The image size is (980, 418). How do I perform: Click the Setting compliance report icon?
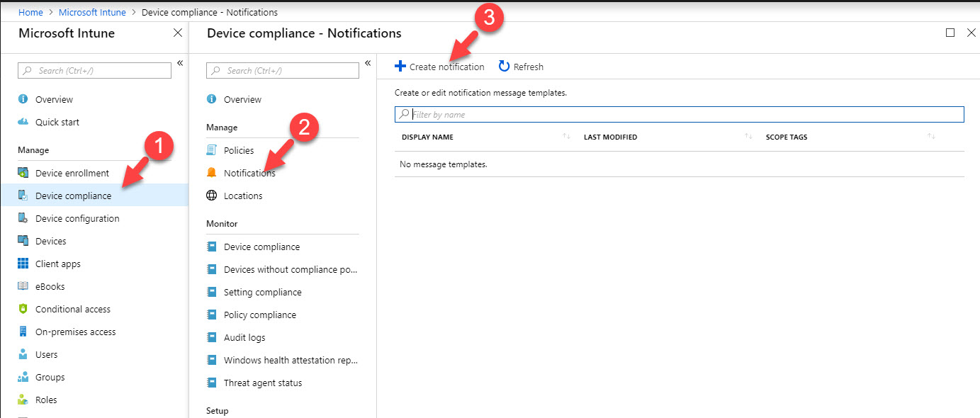[x=211, y=292]
